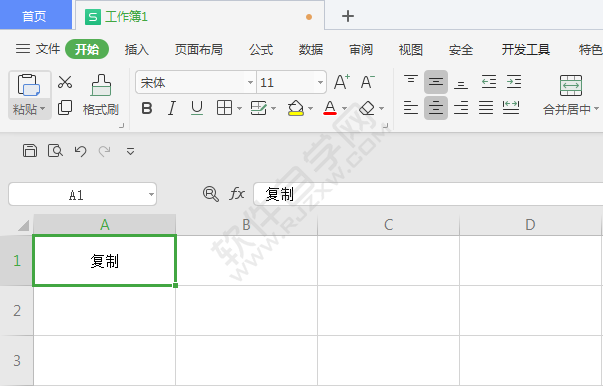Apply yellow fill color bucket
The height and width of the screenshot is (386, 603).
pyautogui.click(x=296, y=108)
